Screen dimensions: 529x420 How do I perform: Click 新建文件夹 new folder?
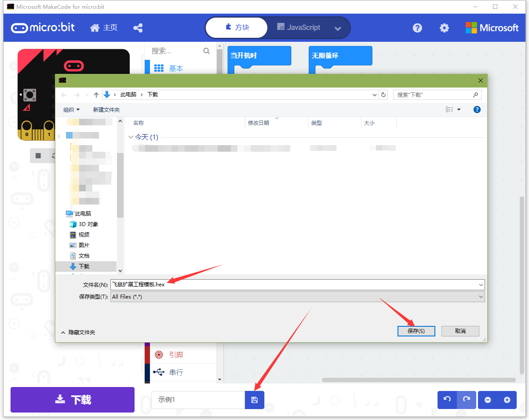pos(106,110)
